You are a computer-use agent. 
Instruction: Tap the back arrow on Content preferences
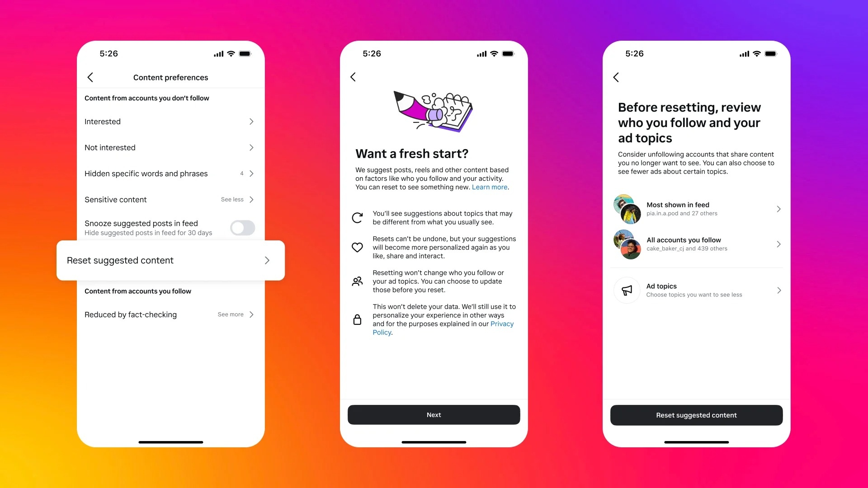click(90, 76)
